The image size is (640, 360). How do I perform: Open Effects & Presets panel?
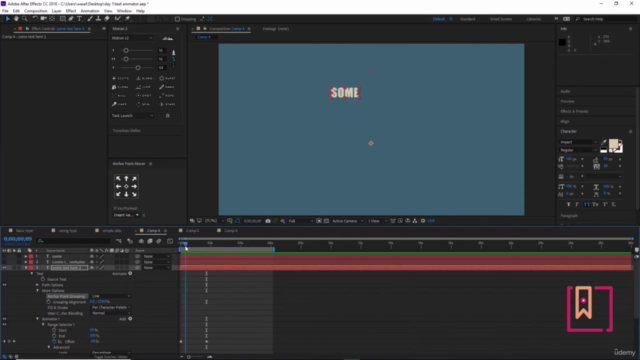574,111
